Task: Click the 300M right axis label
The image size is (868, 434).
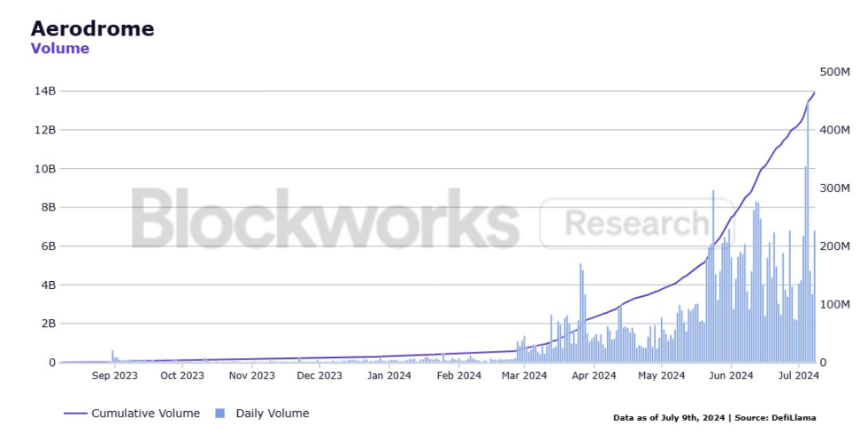Action: pyautogui.click(x=835, y=188)
